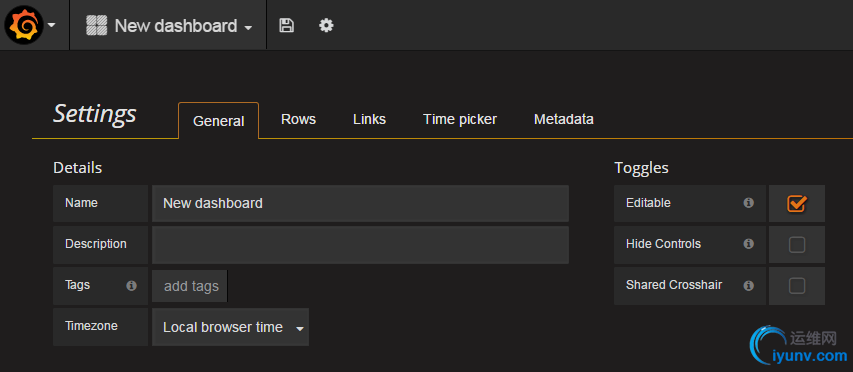The width and height of the screenshot is (853, 372).
Task: Expand the Grafana logo menu arrow
Action: pyautogui.click(x=52, y=25)
